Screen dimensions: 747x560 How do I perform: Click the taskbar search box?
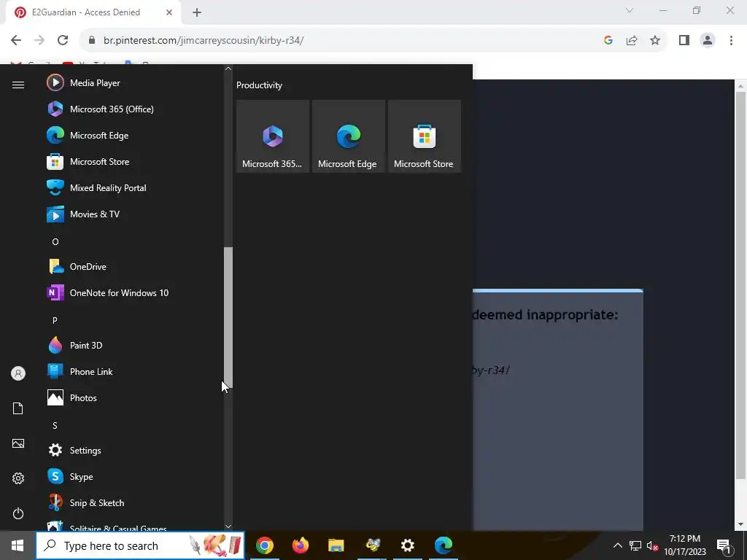pyautogui.click(x=140, y=545)
